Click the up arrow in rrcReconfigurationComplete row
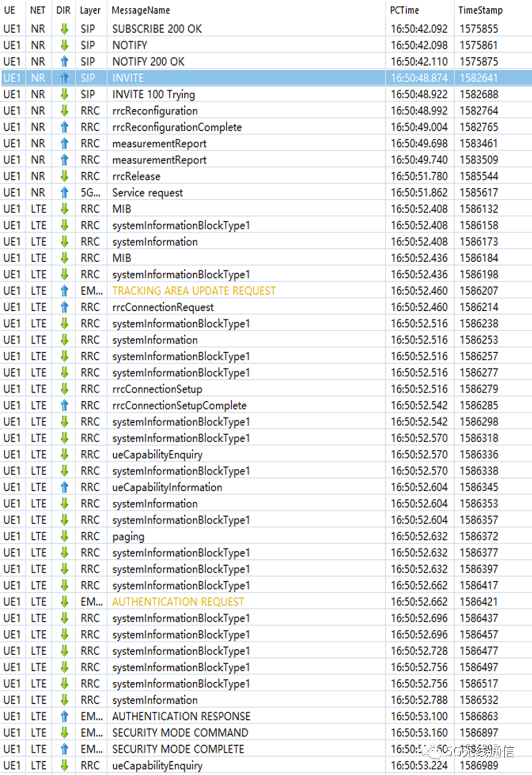The image size is (532, 775). pyautogui.click(x=65, y=127)
